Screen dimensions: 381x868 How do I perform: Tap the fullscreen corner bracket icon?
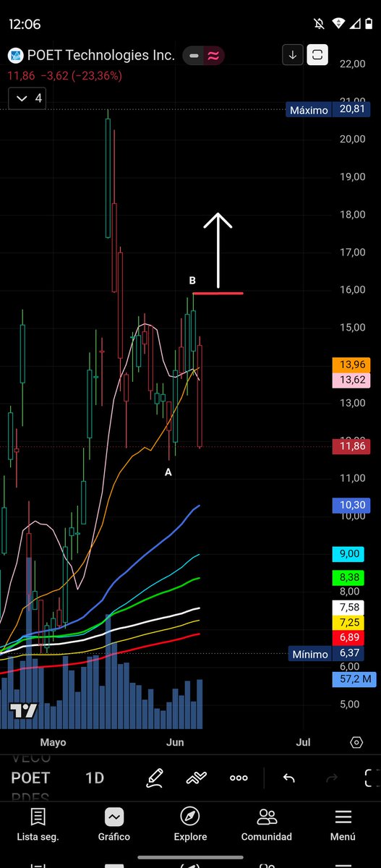point(372,778)
